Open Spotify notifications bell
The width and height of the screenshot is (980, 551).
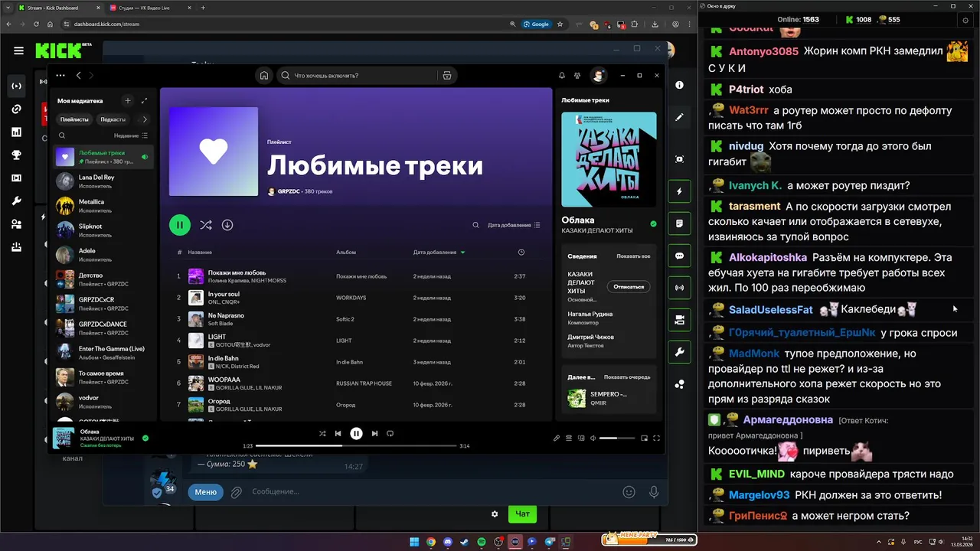point(562,75)
